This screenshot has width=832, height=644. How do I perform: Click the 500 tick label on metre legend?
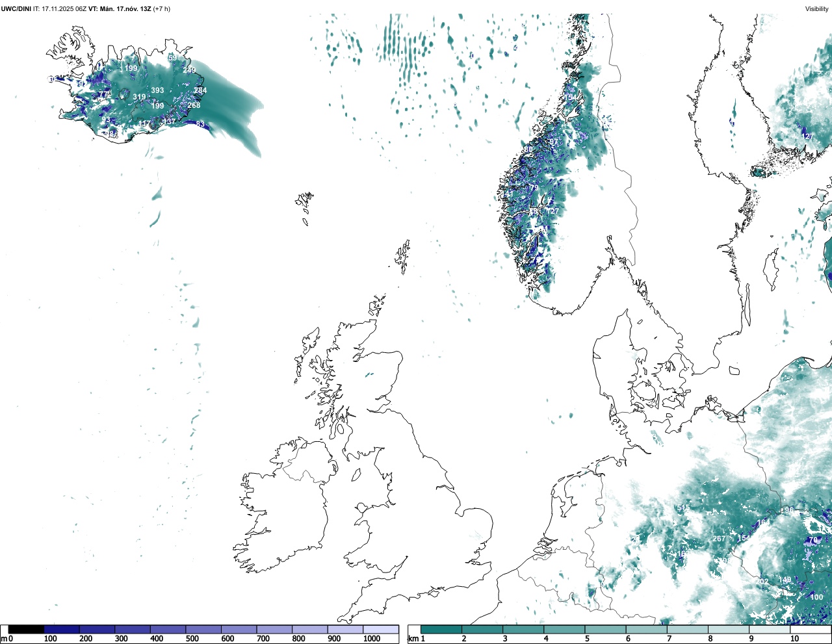coord(192,639)
